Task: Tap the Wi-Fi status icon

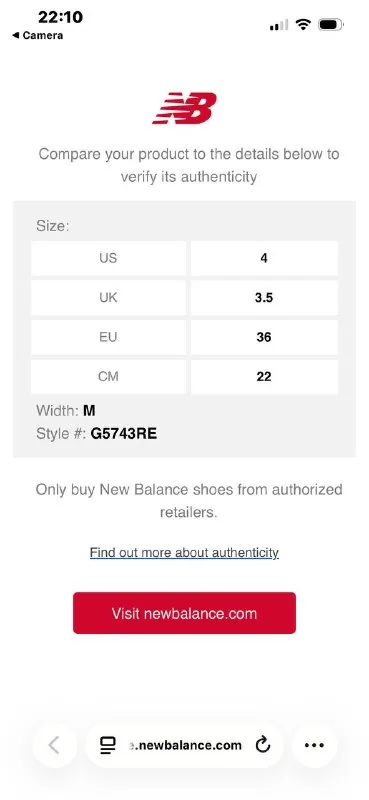Action: pyautogui.click(x=304, y=24)
